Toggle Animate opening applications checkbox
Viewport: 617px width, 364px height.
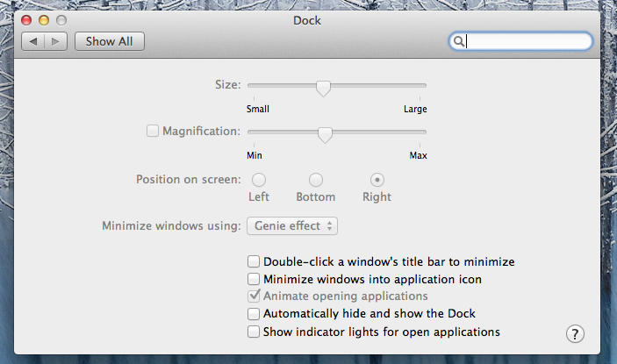[254, 296]
